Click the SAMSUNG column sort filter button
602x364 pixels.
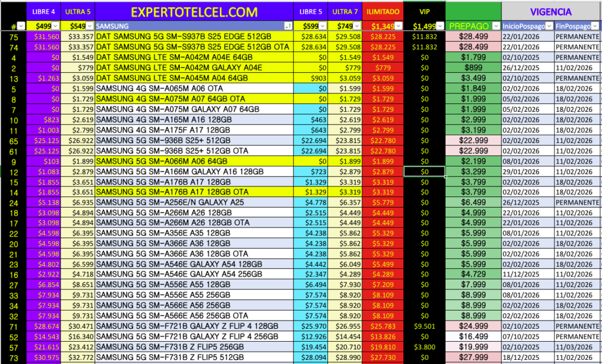click(287, 26)
